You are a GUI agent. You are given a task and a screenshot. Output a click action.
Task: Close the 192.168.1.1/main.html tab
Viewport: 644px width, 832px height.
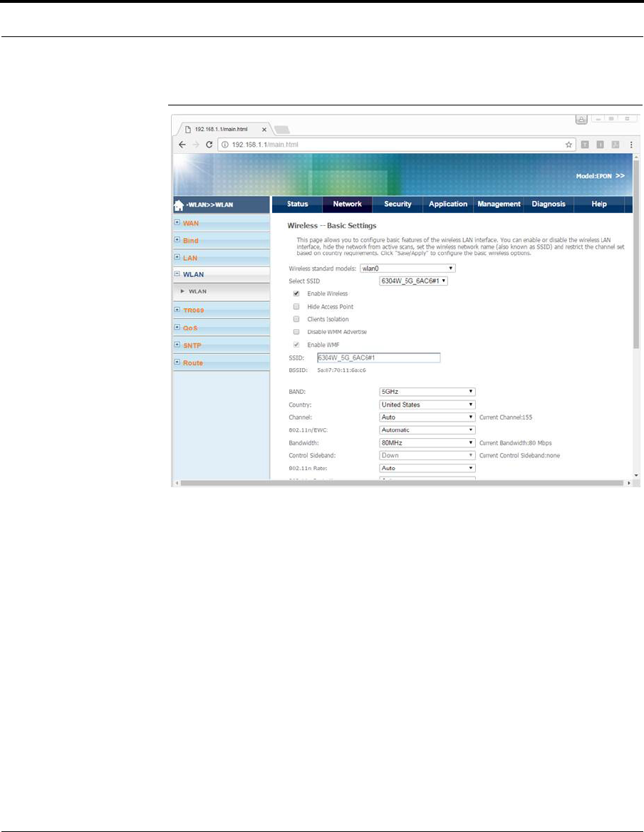tap(264, 130)
